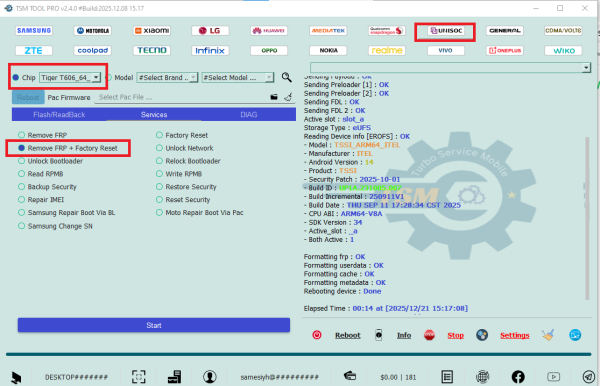Select the Samsung brand logo
This screenshot has height=386, width=600.
34,31
